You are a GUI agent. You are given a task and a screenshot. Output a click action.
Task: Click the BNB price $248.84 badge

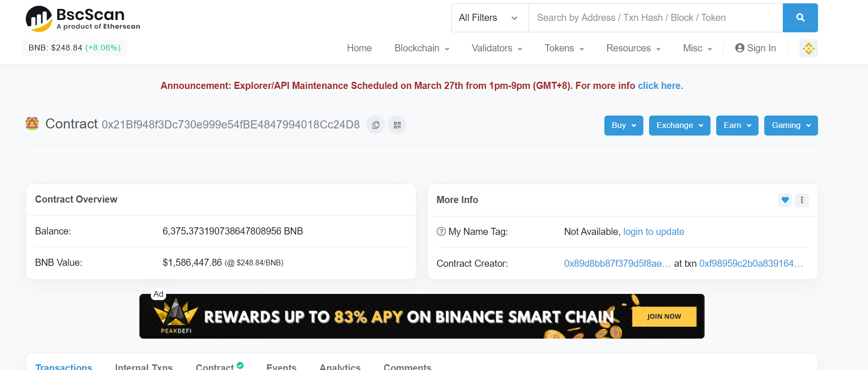pos(75,48)
